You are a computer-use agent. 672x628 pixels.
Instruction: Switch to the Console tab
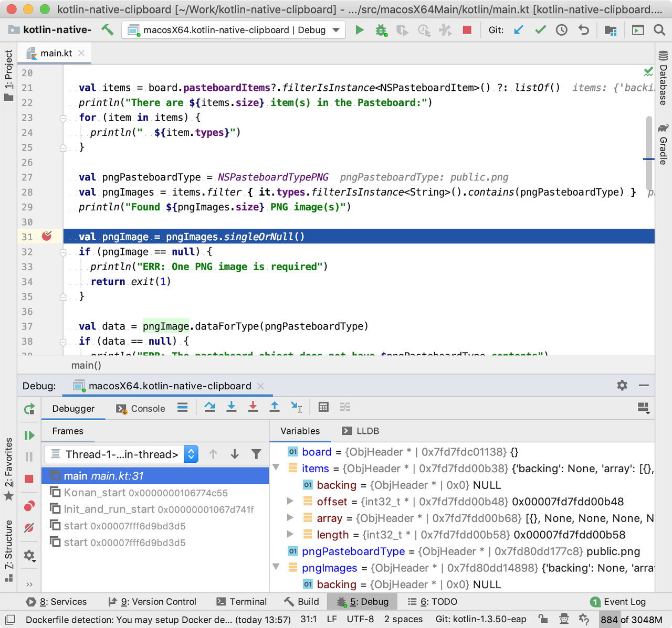click(x=141, y=409)
